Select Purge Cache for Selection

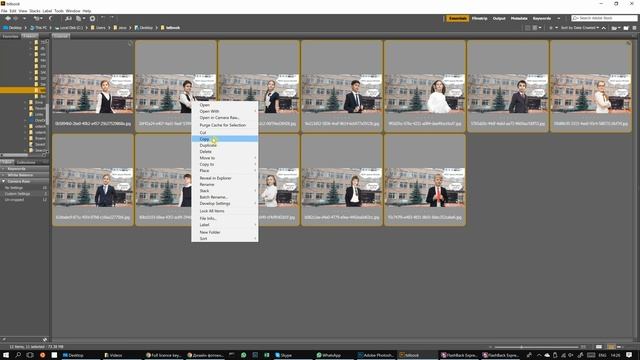[x=224, y=125]
